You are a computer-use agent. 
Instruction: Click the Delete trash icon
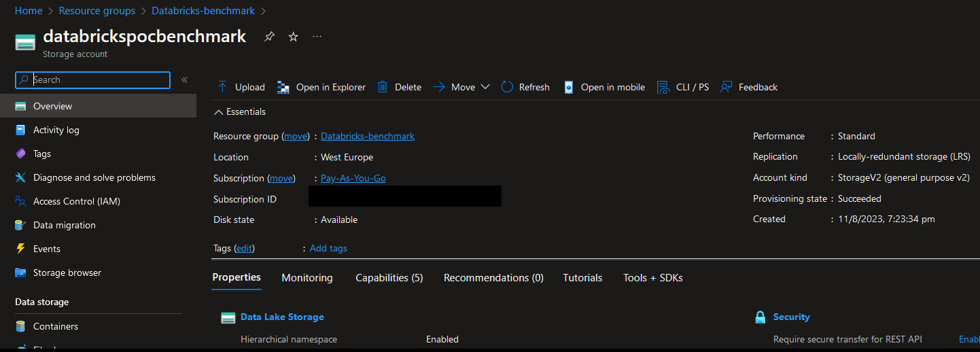tap(383, 87)
